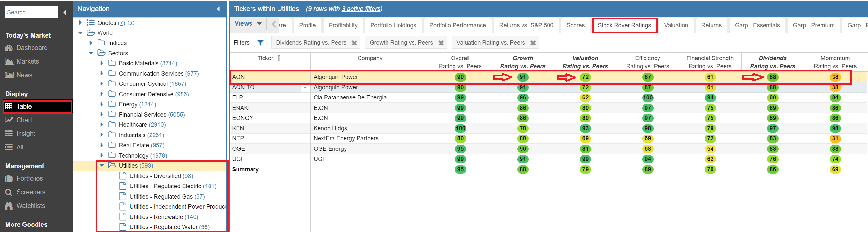Expand the Energy sector folder
The image size is (868, 232).
point(102,104)
